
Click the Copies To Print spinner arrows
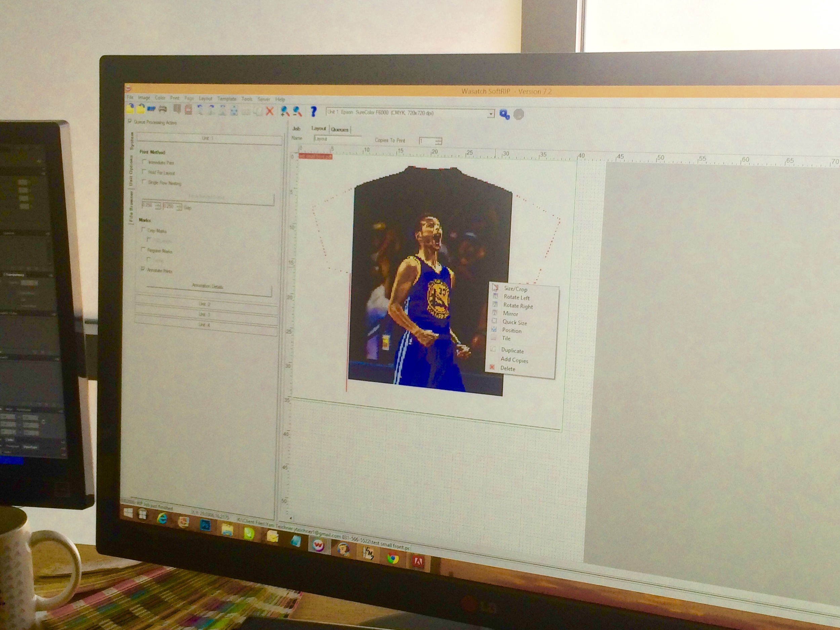[438, 141]
